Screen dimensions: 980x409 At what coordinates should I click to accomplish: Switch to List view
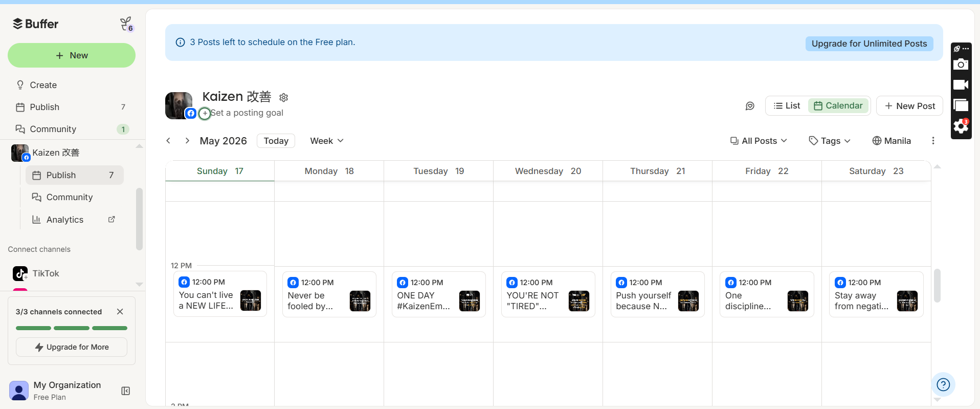click(x=787, y=105)
